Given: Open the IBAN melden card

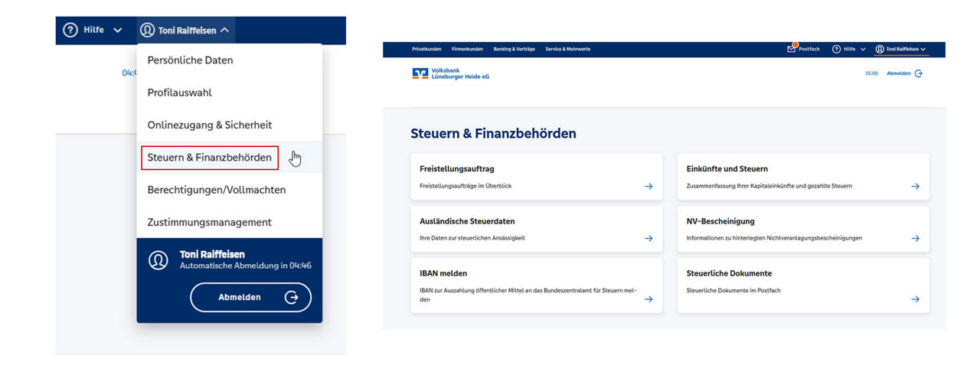Looking at the screenshot, I should click(x=537, y=286).
